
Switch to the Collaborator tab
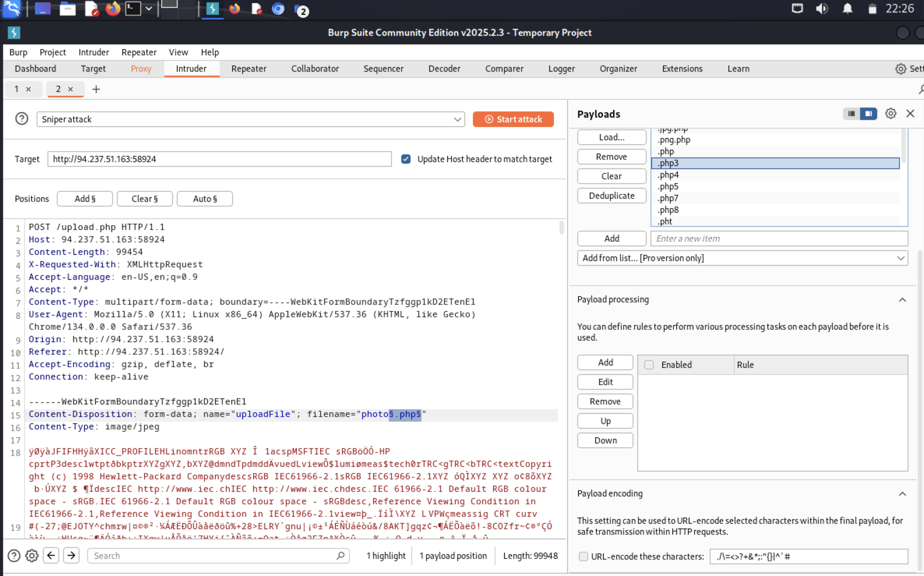click(x=315, y=69)
